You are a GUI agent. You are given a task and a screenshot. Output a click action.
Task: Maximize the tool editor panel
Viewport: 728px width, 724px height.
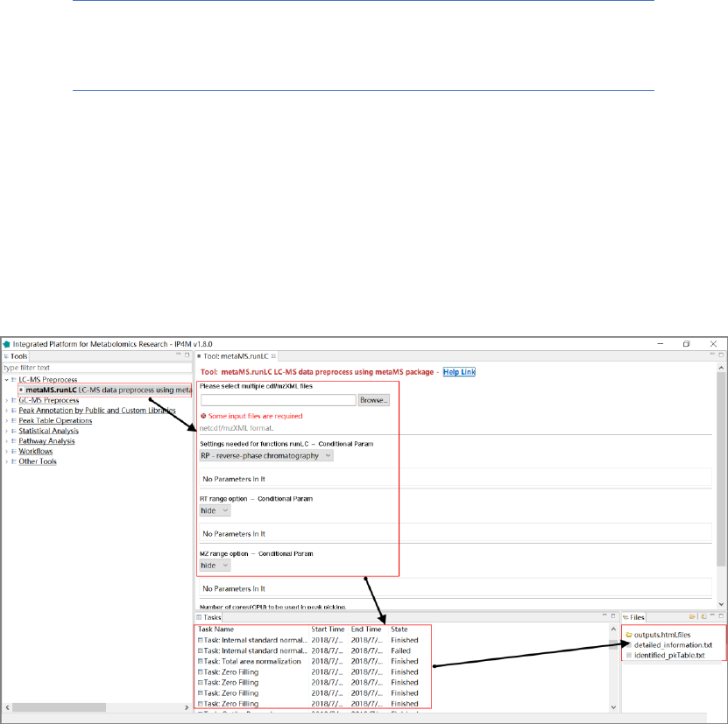[721, 355]
